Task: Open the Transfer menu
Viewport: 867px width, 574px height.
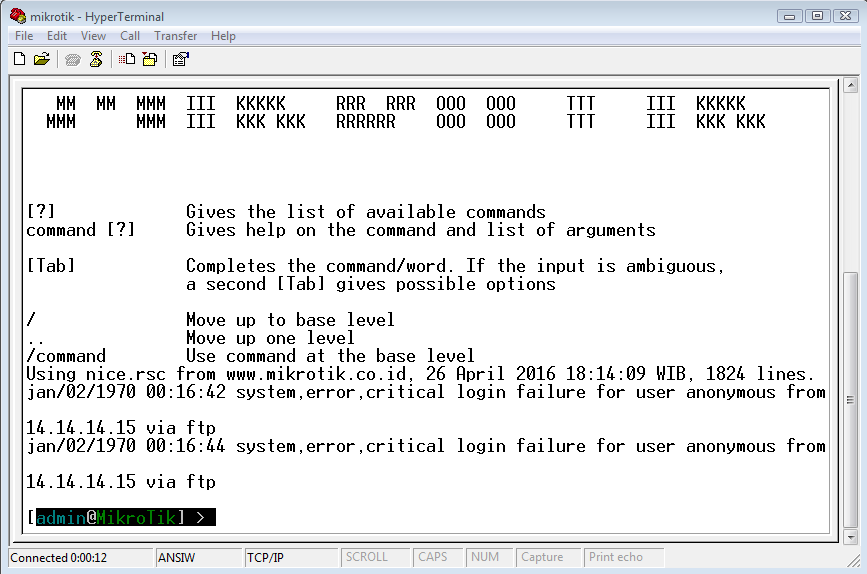Action: pos(175,36)
